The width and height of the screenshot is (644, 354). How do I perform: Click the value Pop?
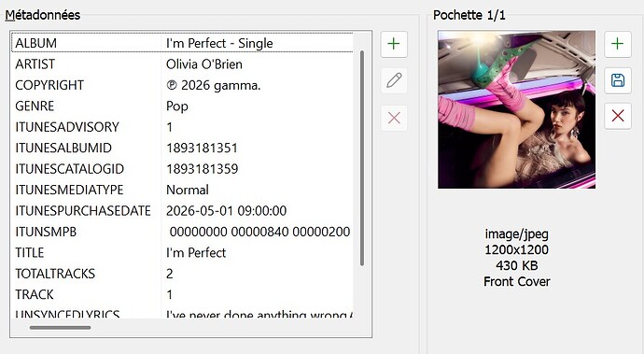coord(177,106)
